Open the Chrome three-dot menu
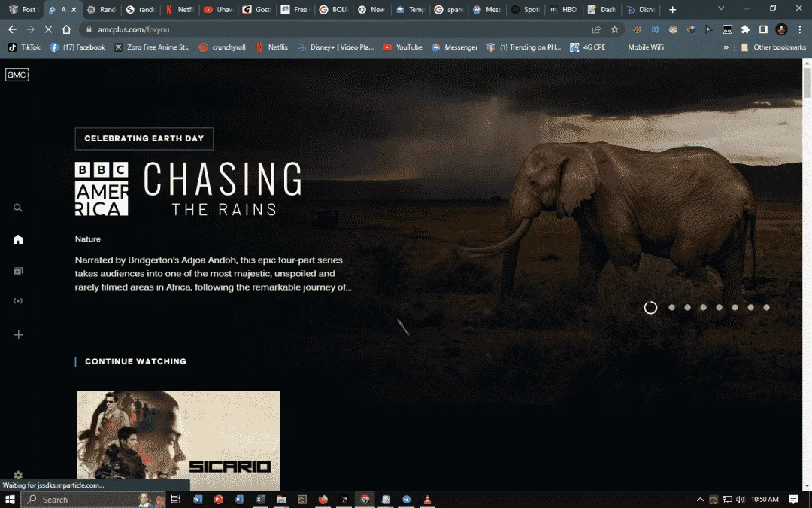The image size is (812, 508). 800,29
